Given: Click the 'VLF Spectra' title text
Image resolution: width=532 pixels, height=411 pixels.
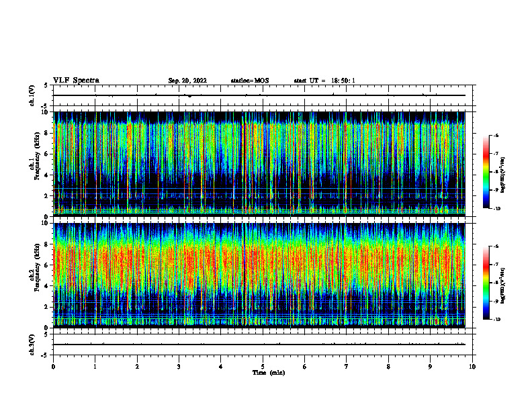Looking at the screenshot, I should 76,81.
